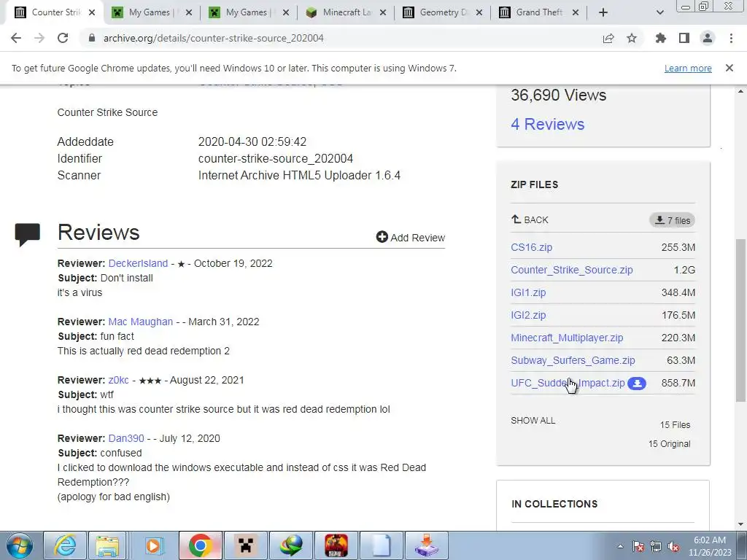747x560 pixels.
Task: Click the identifier value counter-strike-source_202004
Action: 275,158
